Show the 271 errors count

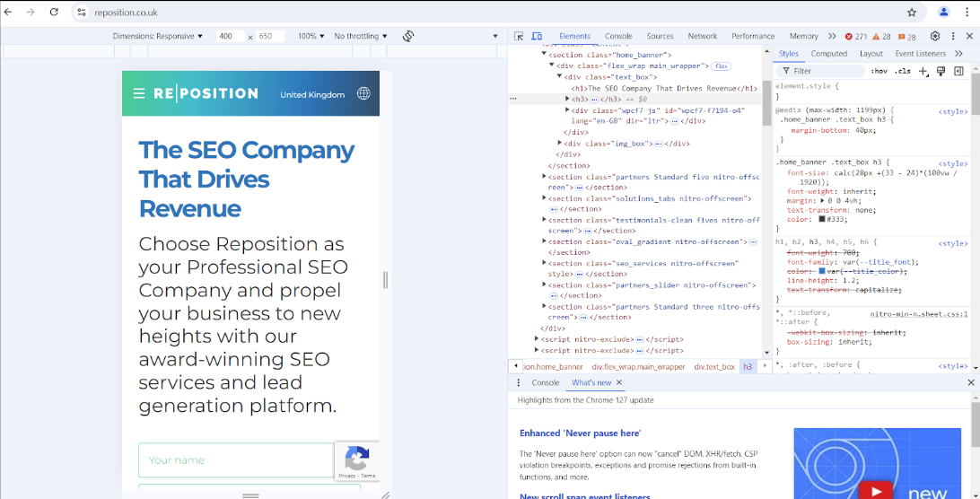click(856, 36)
